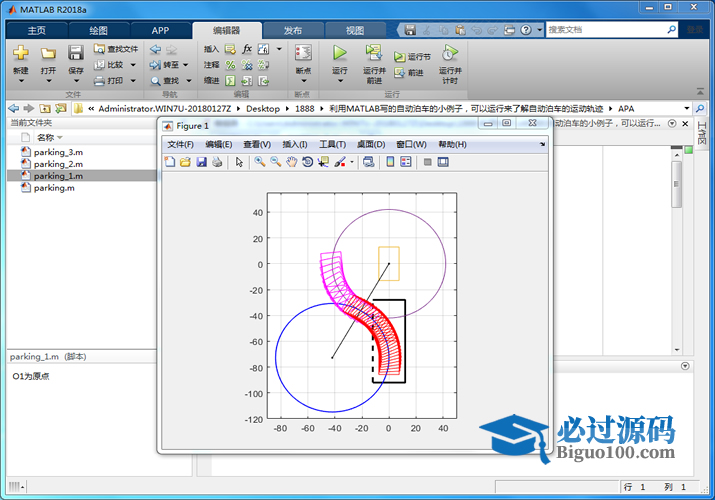
Task: Open the New (新建) dropdown arrow
Action: pyautogui.click(x=21, y=81)
